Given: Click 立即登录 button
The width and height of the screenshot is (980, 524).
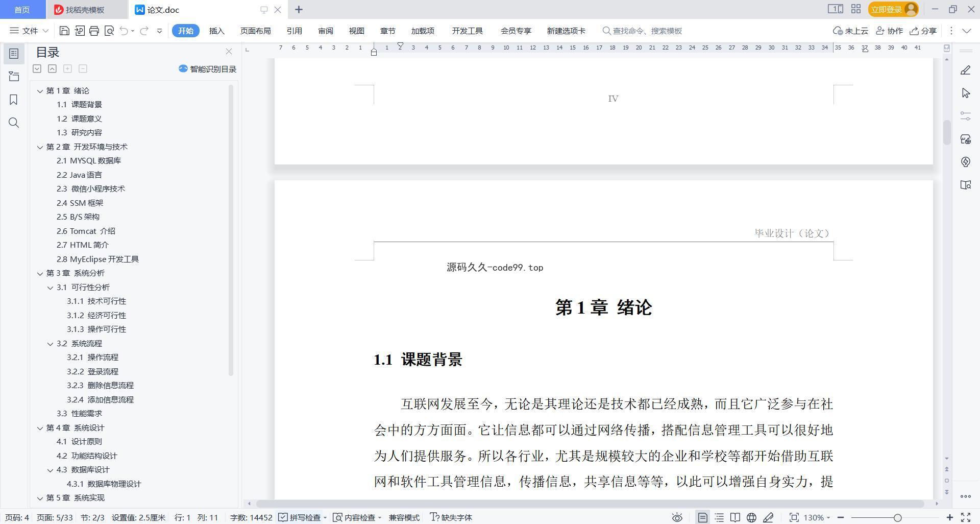Looking at the screenshot, I should click(893, 9).
